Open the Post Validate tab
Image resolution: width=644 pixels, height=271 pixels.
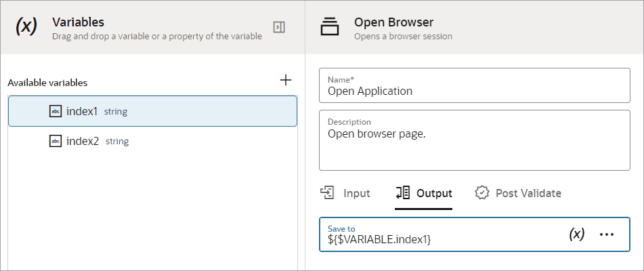tap(518, 193)
